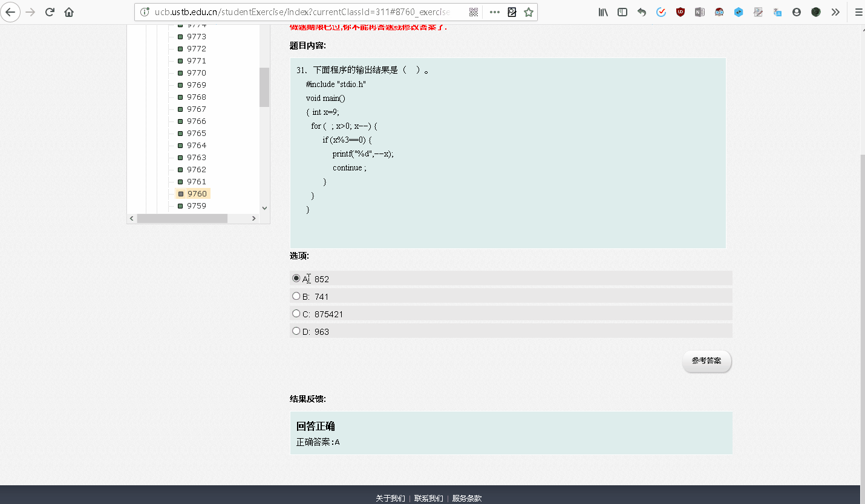Bookmark this page with the star icon

coord(529,12)
